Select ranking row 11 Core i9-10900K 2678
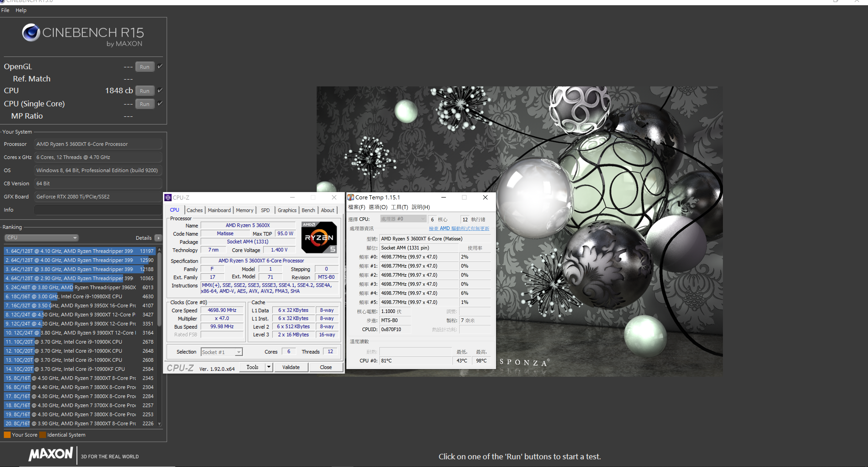Image resolution: width=868 pixels, height=467 pixels. click(80, 342)
